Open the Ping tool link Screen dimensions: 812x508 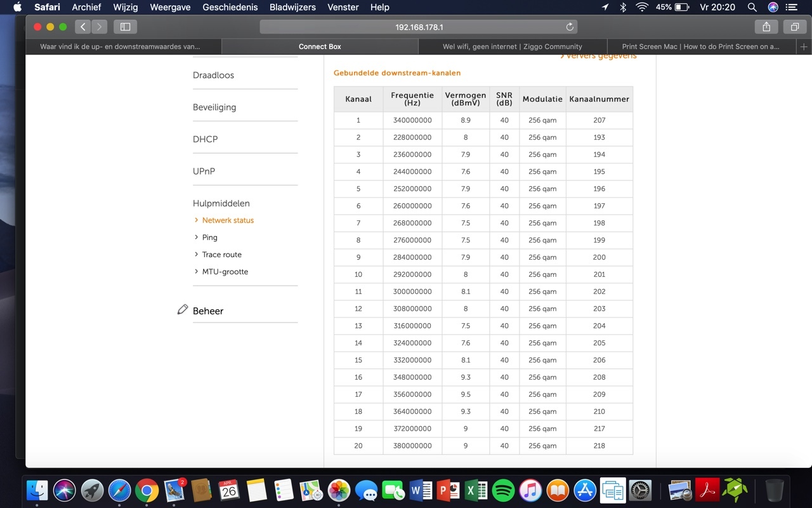pos(209,237)
